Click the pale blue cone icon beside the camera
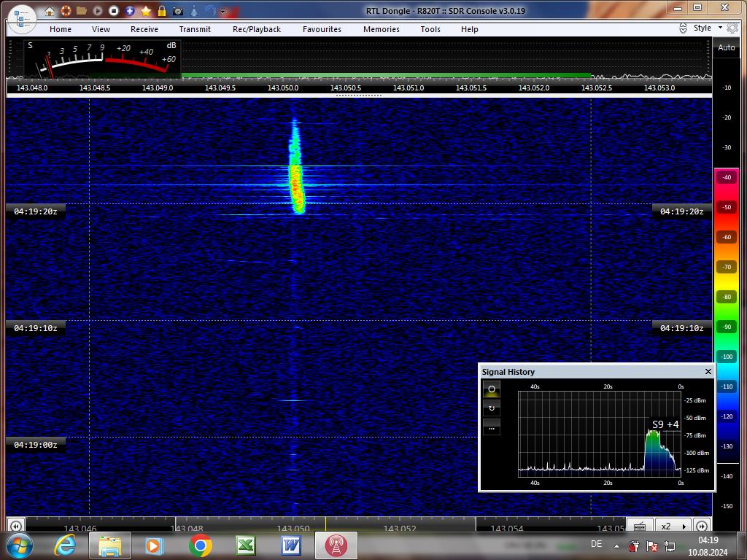The height and width of the screenshot is (560, 747). coord(194,10)
